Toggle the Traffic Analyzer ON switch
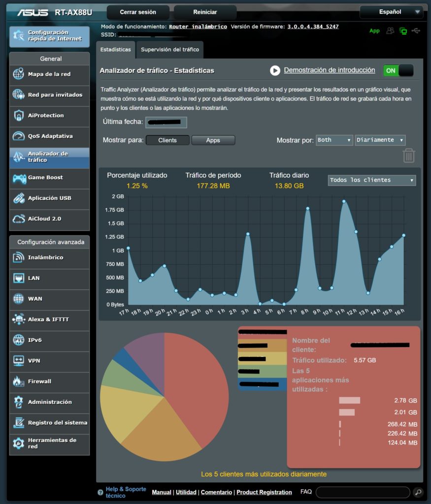Image resolution: width=431 pixels, height=504 pixels. [398, 70]
